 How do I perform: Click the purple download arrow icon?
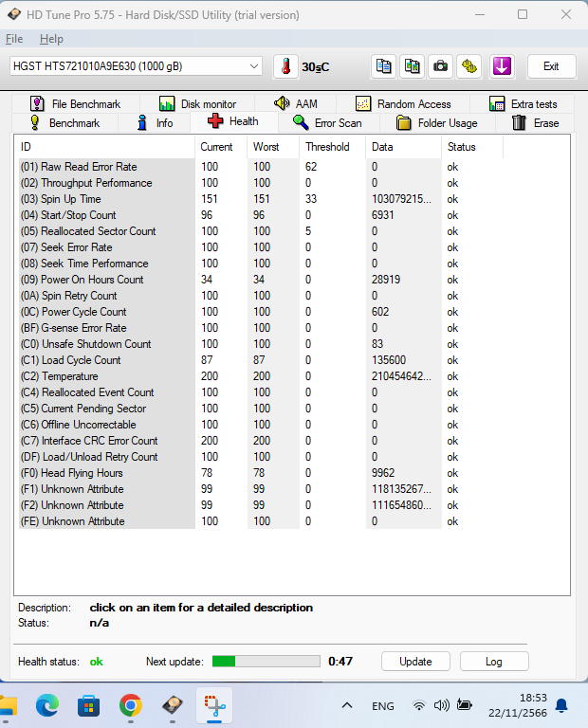point(502,67)
